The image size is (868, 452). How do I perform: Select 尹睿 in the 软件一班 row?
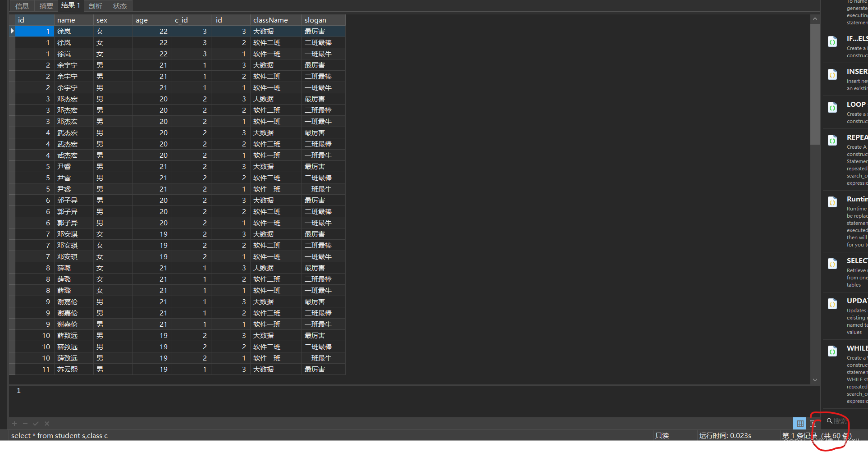[x=74, y=189]
